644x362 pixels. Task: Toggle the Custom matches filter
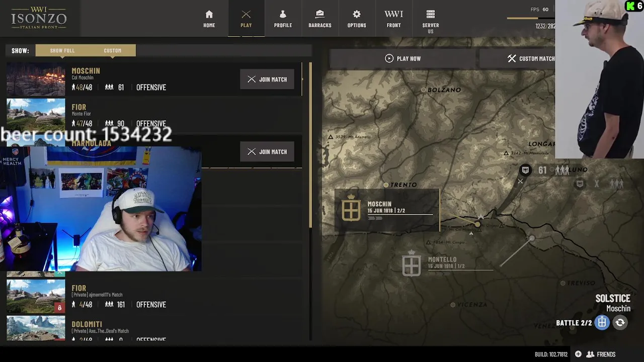click(x=112, y=50)
